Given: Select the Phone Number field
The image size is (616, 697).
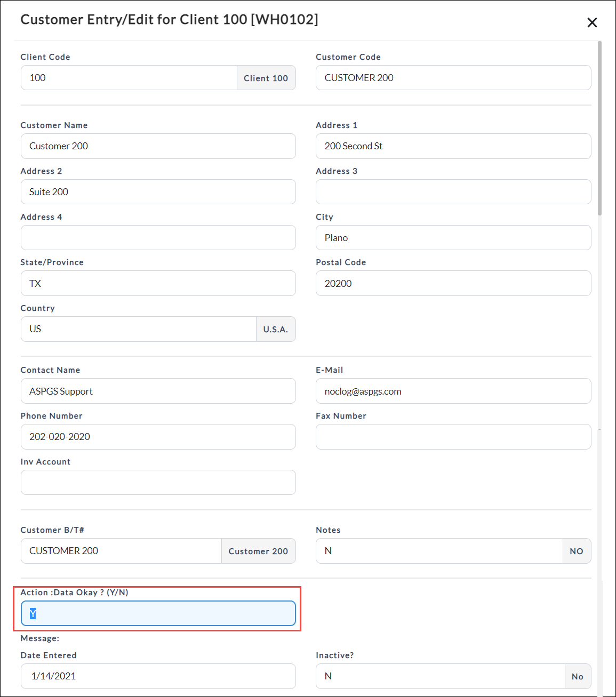Looking at the screenshot, I should point(158,437).
